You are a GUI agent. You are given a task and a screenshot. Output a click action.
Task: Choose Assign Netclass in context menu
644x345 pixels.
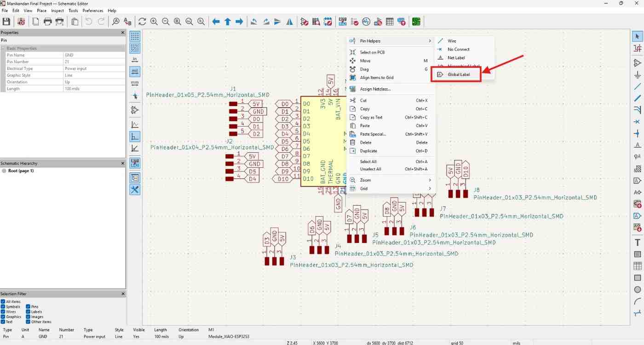click(x=390, y=89)
